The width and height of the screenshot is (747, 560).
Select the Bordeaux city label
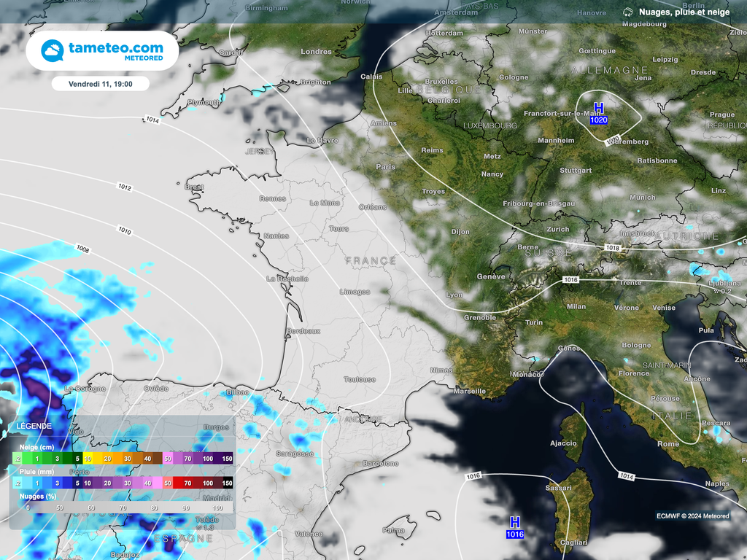point(303,331)
